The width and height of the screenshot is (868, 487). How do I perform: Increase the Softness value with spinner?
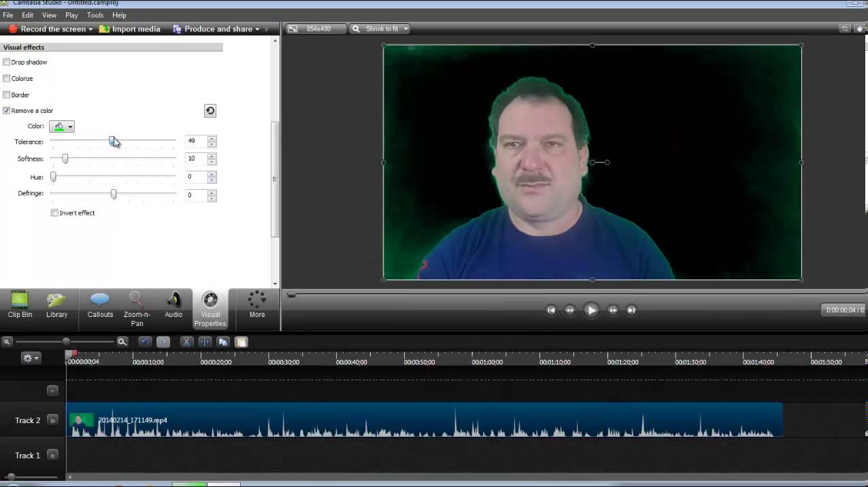(212, 156)
